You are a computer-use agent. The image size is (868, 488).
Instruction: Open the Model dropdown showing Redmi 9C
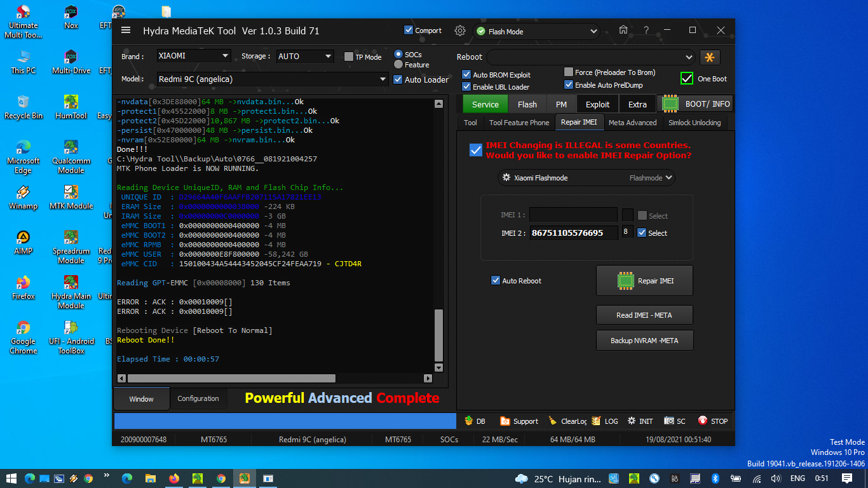pos(273,79)
